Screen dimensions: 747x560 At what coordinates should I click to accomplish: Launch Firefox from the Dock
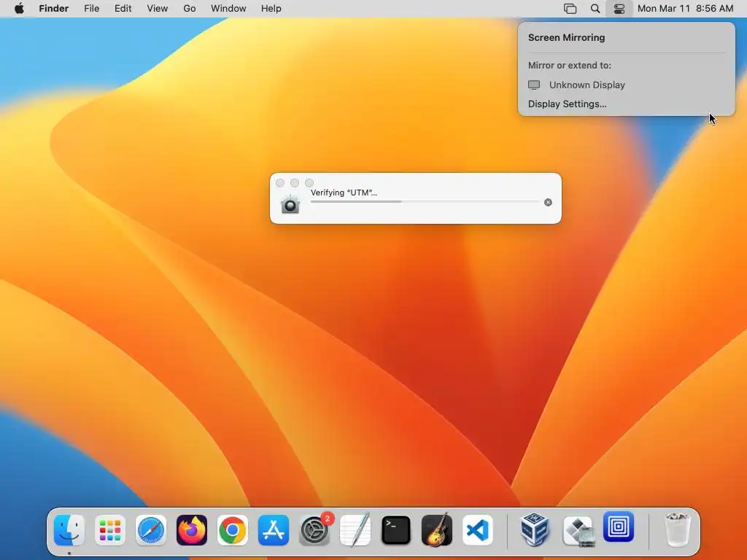192,530
